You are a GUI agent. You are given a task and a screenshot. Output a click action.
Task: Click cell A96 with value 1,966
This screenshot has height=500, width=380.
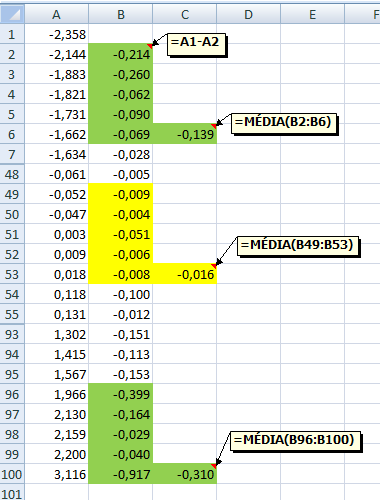(56, 394)
